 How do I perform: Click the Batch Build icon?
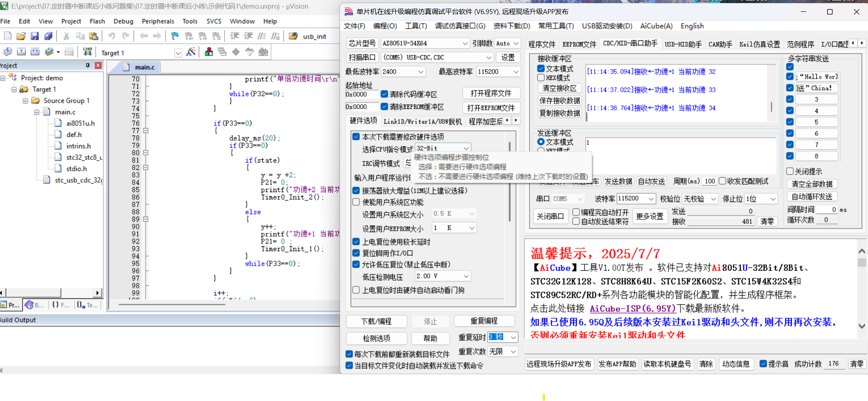click(x=49, y=52)
